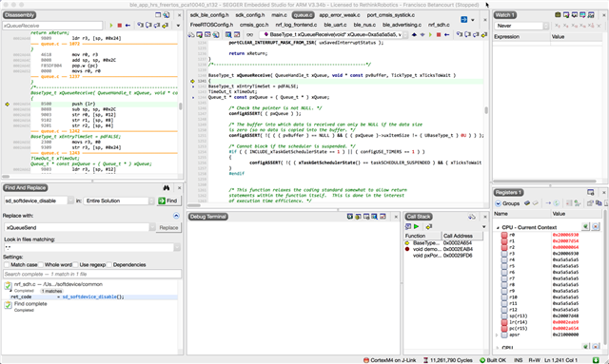
Task: Click the green save icon next to CPU - Current Context
Action: [x=585, y=226]
